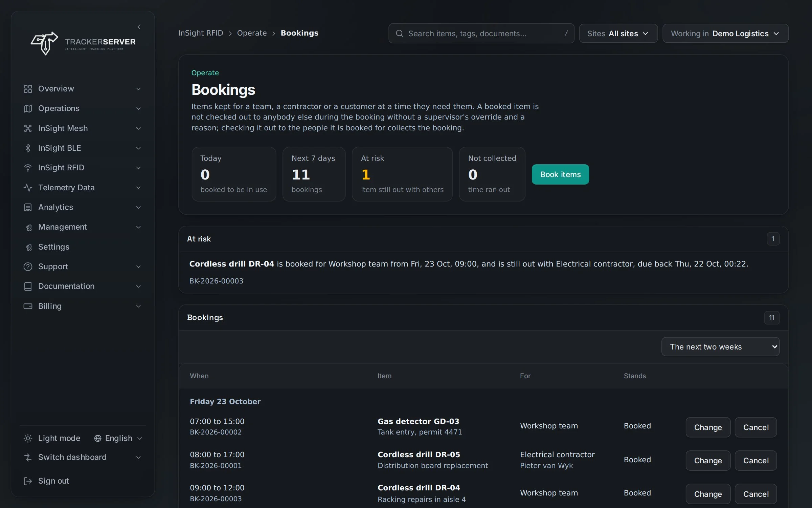Image resolution: width=812 pixels, height=508 pixels.
Task: Open the English language selector
Action: pos(118,438)
